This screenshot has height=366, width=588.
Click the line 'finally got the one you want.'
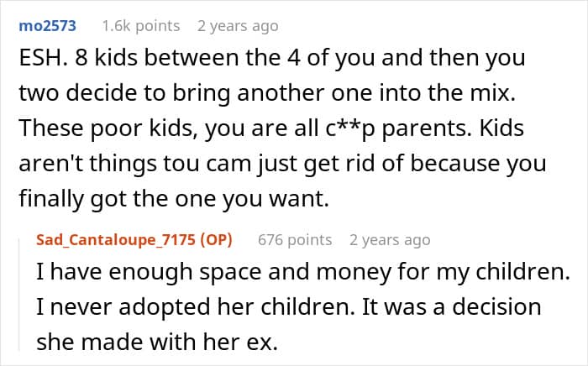[174, 199]
